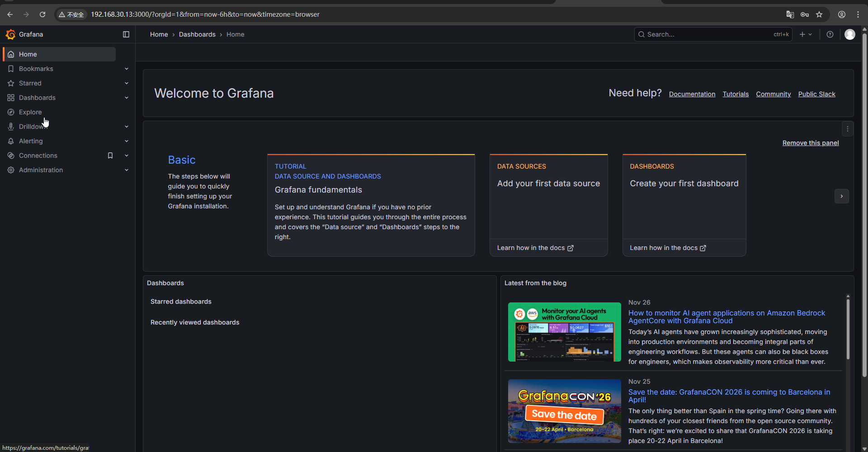The width and height of the screenshot is (868, 452).
Task: Open the browser three-dot menu
Action: (x=858, y=14)
